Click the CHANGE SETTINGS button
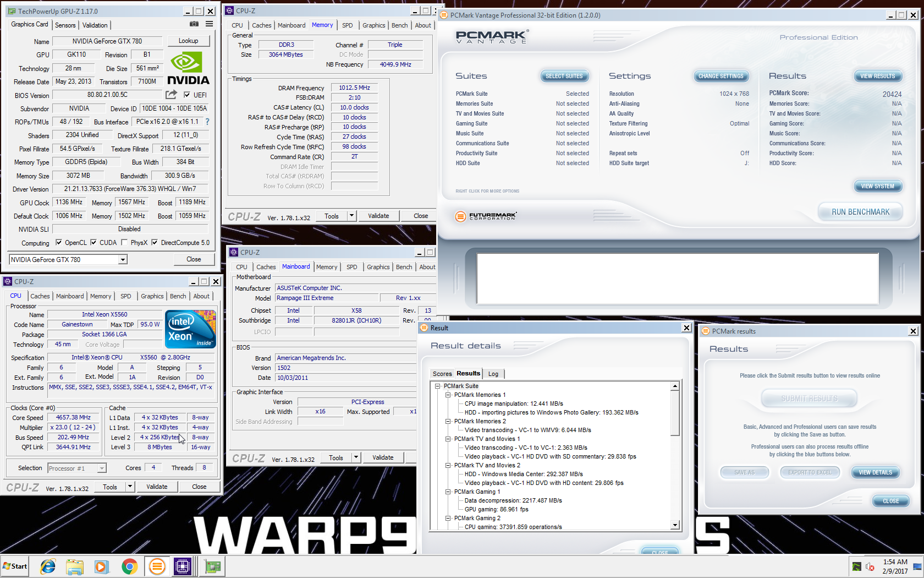The image size is (924, 578). point(721,76)
